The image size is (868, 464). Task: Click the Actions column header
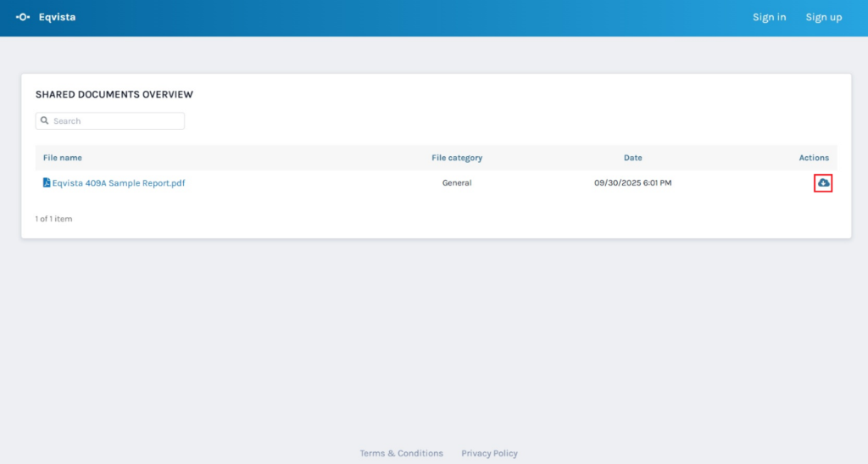(x=813, y=158)
